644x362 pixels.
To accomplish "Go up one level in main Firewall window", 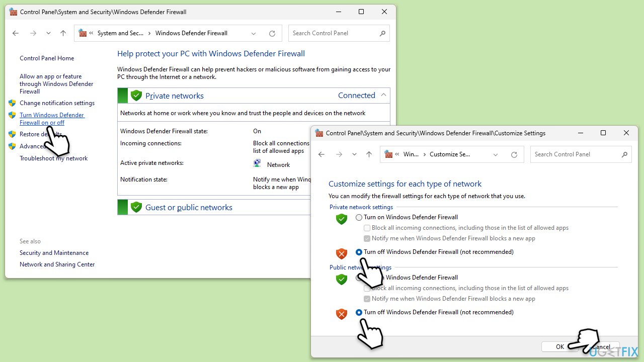I will 63,33.
